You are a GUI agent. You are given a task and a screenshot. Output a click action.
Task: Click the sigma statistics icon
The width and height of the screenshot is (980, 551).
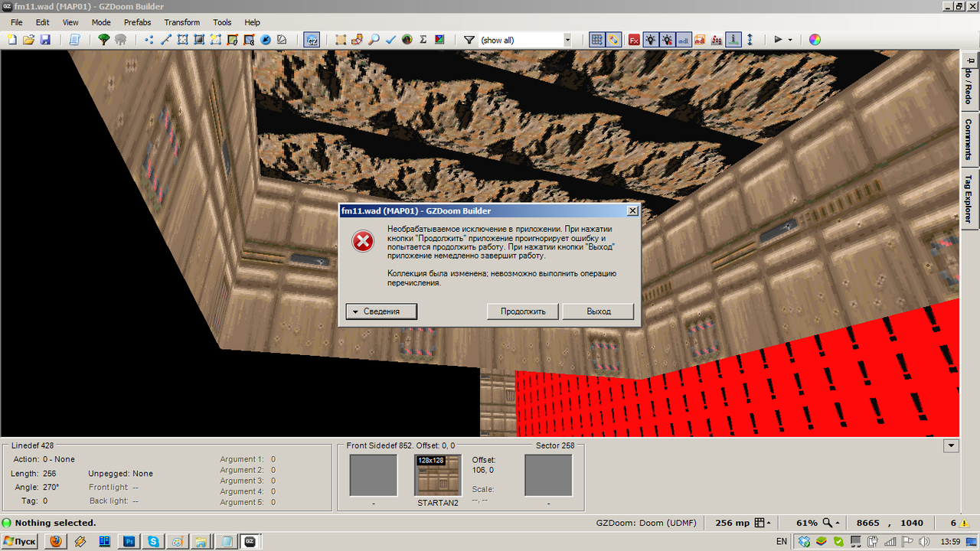click(x=423, y=40)
